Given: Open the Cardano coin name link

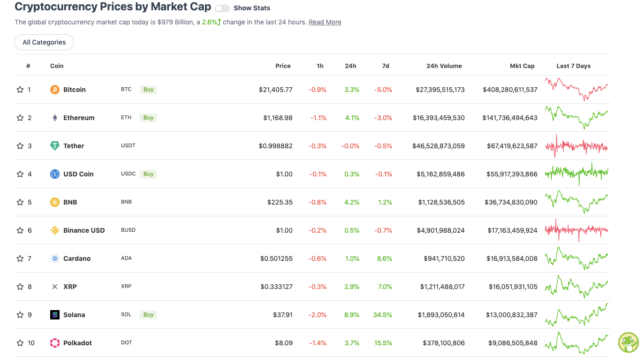Looking at the screenshot, I should [x=77, y=258].
